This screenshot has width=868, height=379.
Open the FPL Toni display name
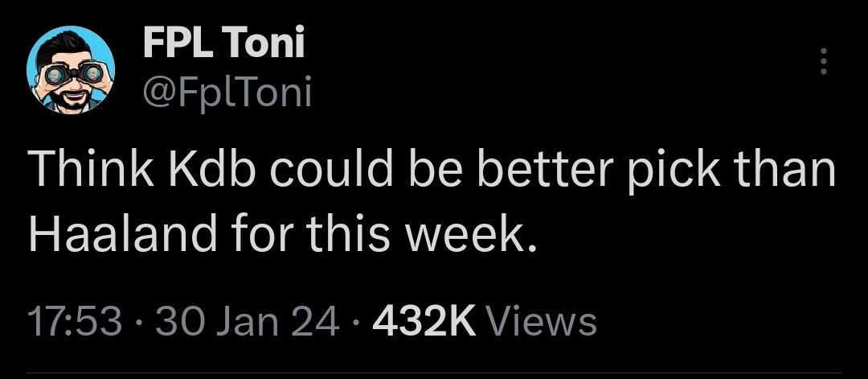pyautogui.click(x=223, y=43)
